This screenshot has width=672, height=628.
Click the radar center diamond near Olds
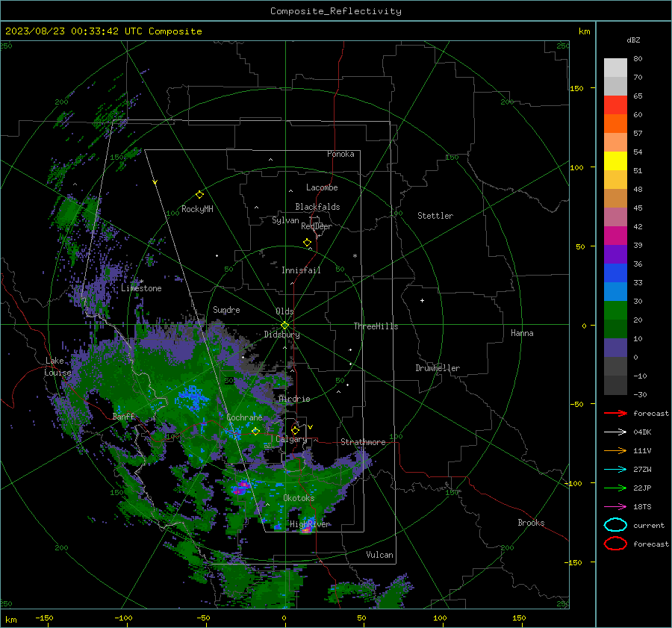coord(284,326)
